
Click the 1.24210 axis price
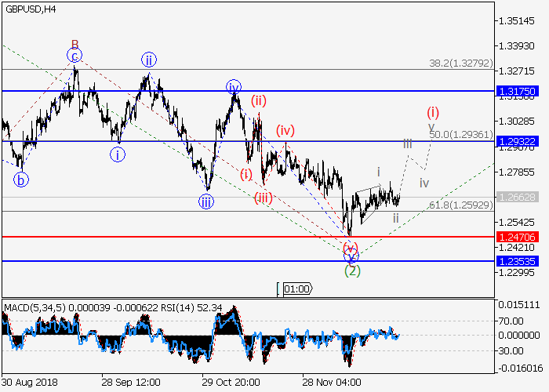tap(517, 248)
